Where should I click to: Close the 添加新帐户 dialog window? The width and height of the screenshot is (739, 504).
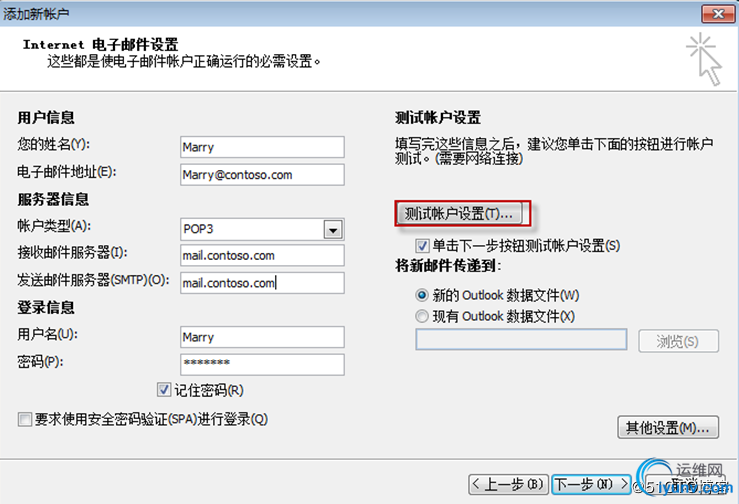coord(718,14)
